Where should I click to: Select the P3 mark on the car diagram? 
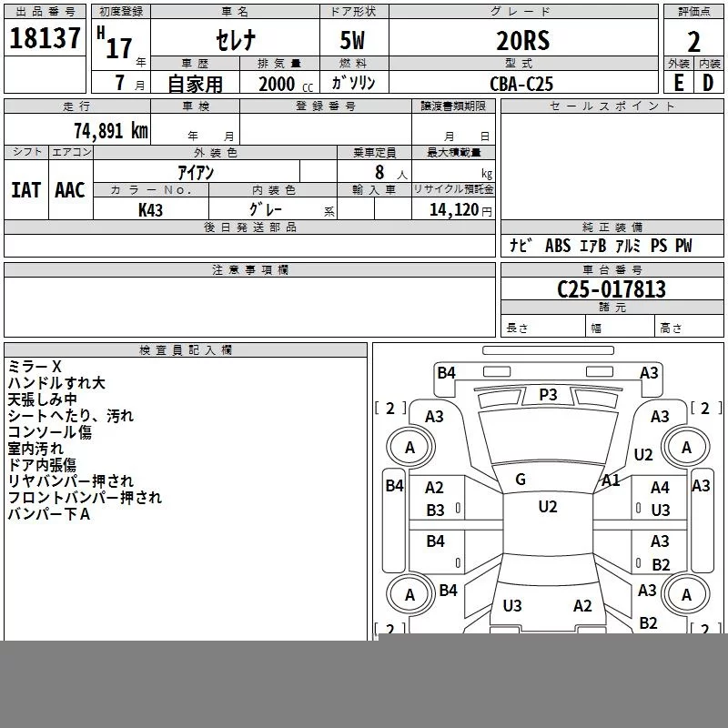548,395
